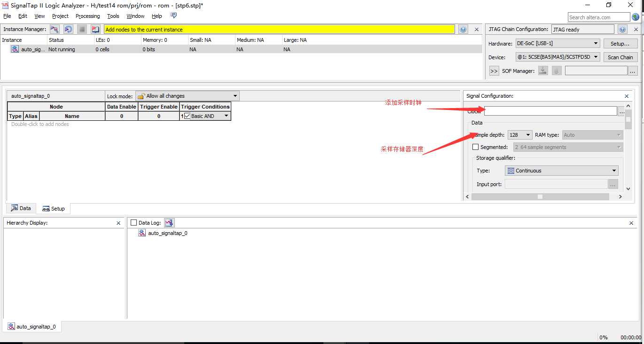Enable the Data Log checkbox
Viewport: 644px width, 344px height.
click(134, 223)
